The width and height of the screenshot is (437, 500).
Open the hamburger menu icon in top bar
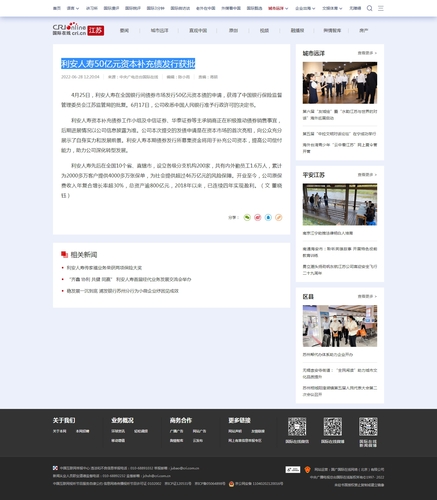pos(381,8)
